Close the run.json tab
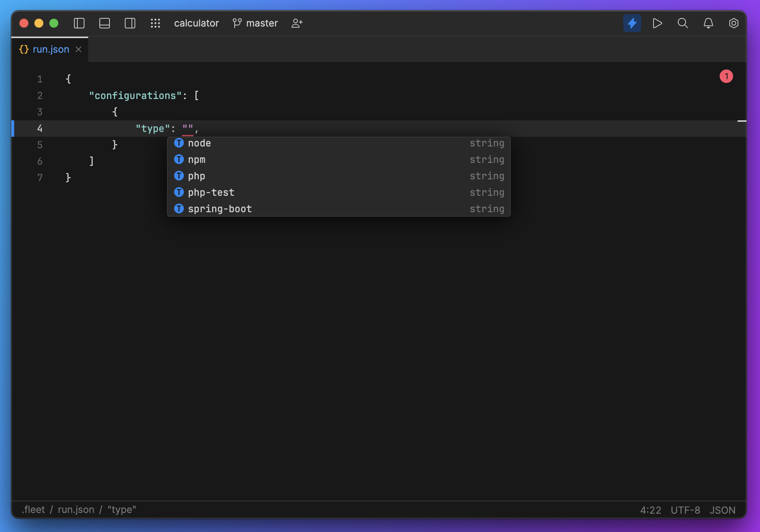Screen dimensions: 760x532 (x=78, y=49)
